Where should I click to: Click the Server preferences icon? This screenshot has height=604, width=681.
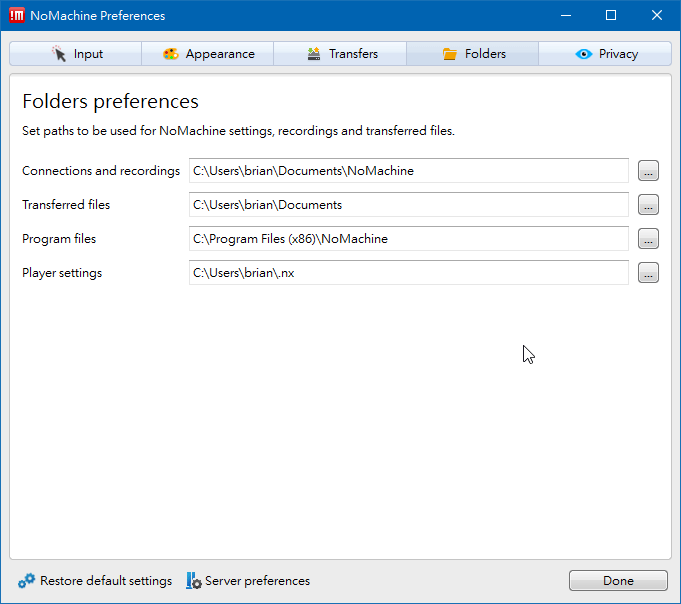coord(194,581)
